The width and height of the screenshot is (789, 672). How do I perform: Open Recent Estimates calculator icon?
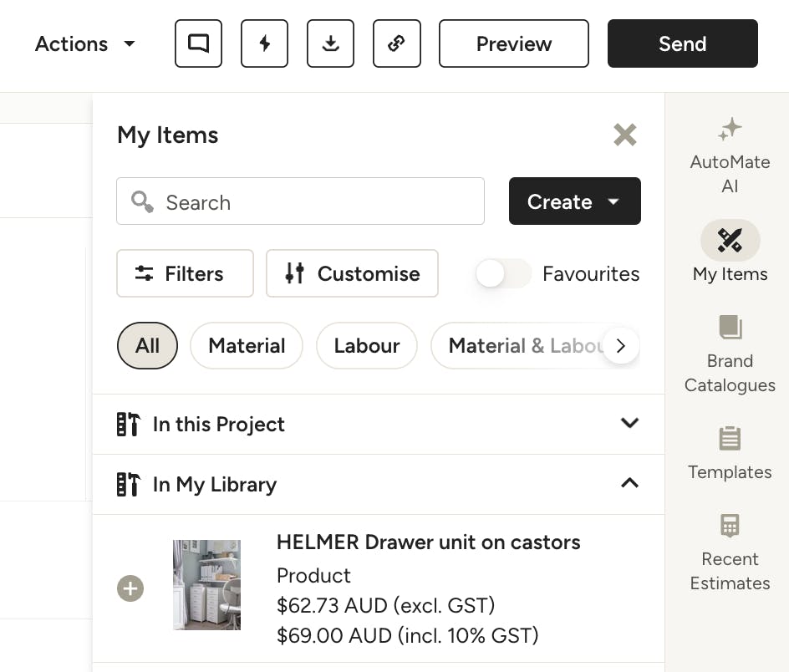[730, 552]
